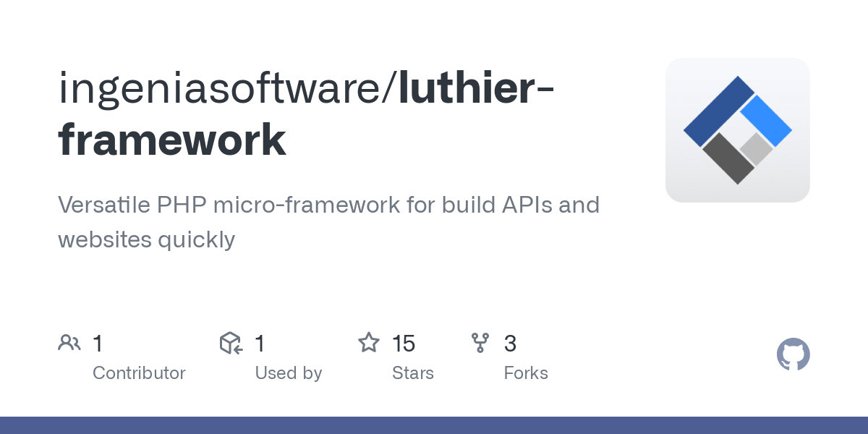This screenshot has height=434, width=868.
Task: Click the GitHub Octocat logo
Action: tap(793, 354)
